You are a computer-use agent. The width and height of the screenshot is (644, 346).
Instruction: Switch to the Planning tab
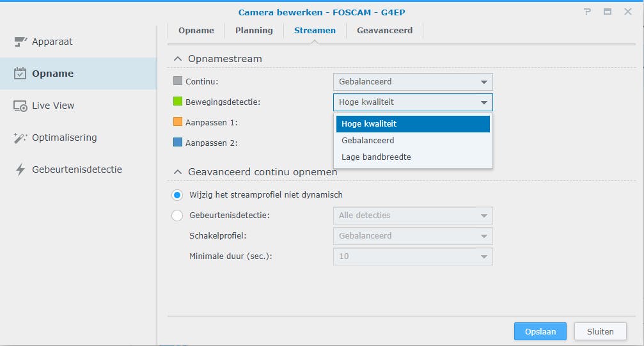coord(254,30)
